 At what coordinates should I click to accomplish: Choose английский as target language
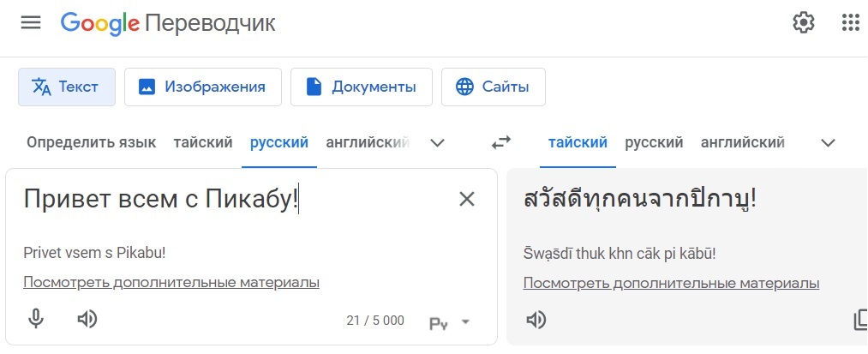coord(743,143)
